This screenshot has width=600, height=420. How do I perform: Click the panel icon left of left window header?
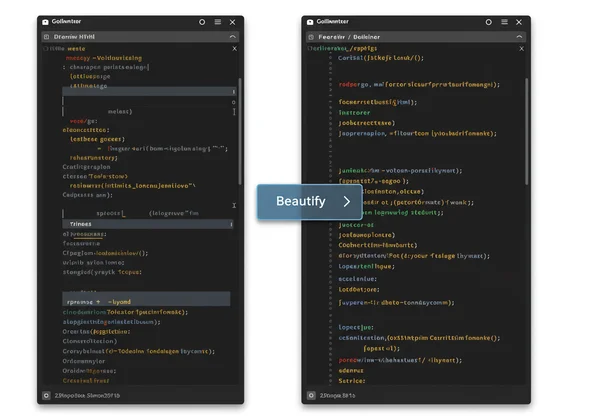(x=46, y=37)
